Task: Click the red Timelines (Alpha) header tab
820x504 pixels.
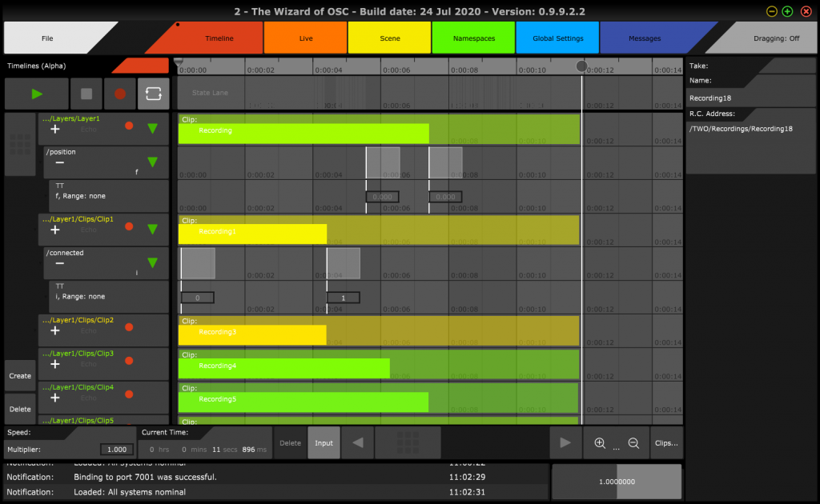Action: click(141, 66)
